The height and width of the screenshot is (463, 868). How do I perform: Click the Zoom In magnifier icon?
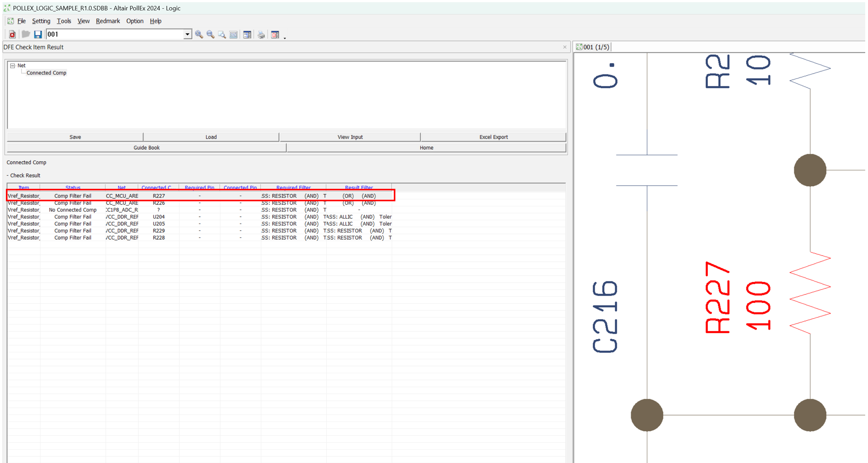199,34
